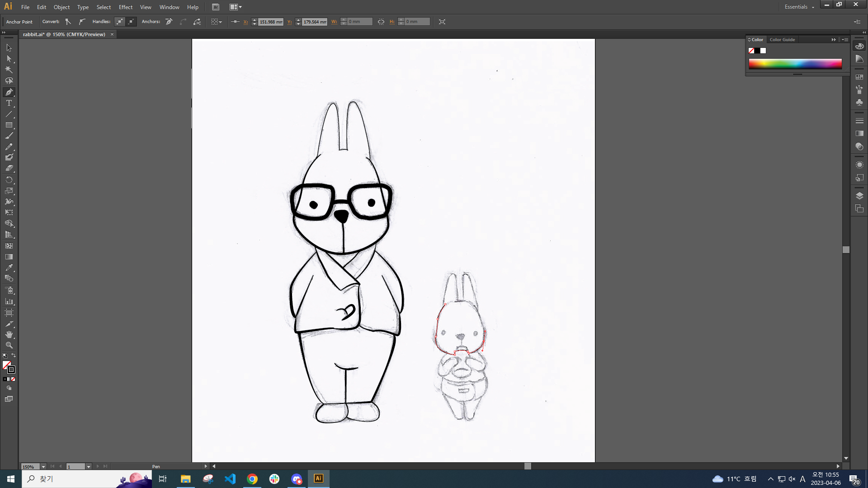Select the Magic Wand tool

click(x=9, y=70)
